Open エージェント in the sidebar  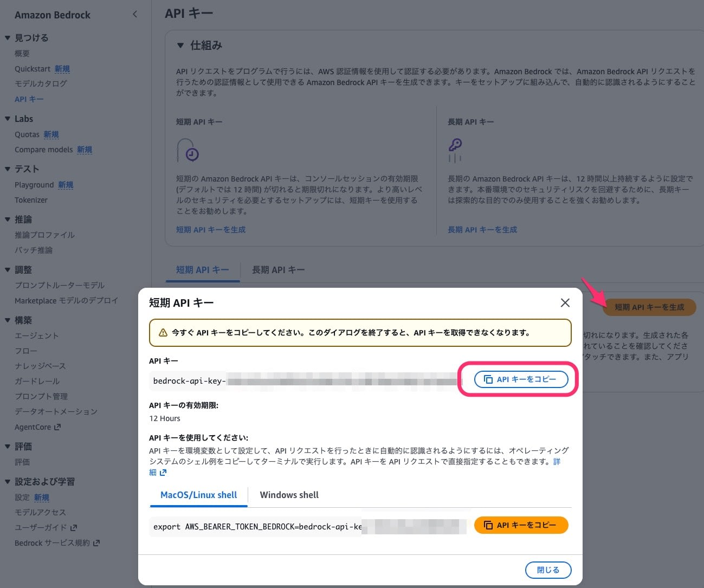(37, 335)
